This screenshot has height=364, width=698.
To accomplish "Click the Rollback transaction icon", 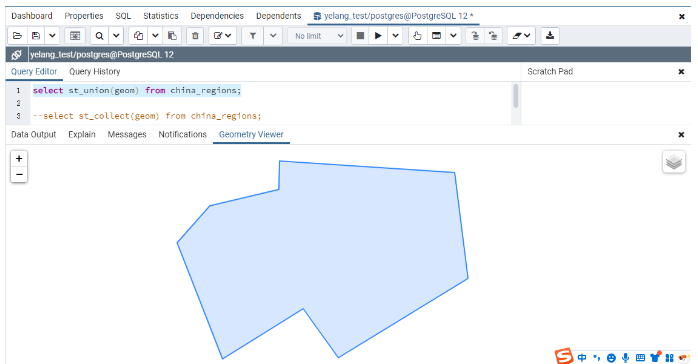I will [x=493, y=36].
